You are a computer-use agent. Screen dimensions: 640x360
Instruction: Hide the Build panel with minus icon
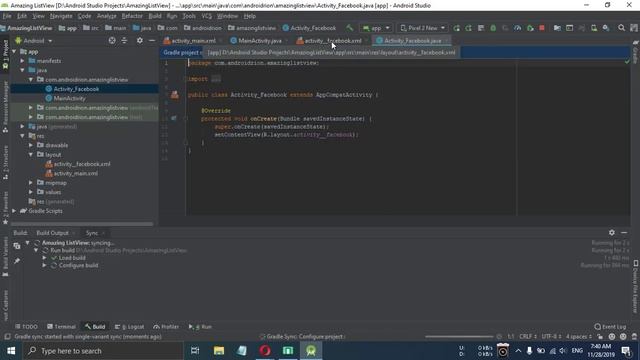pyautogui.click(x=624, y=232)
